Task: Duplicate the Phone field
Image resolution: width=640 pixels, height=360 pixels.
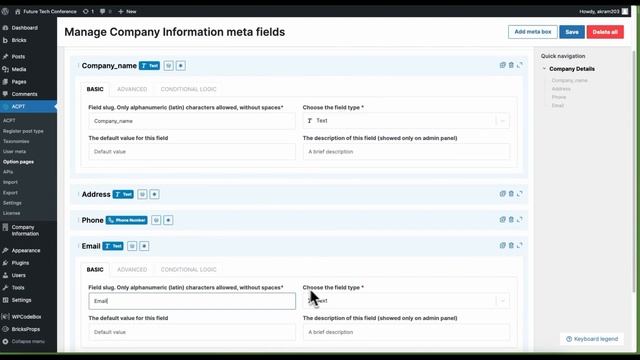Action: (503, 220)
